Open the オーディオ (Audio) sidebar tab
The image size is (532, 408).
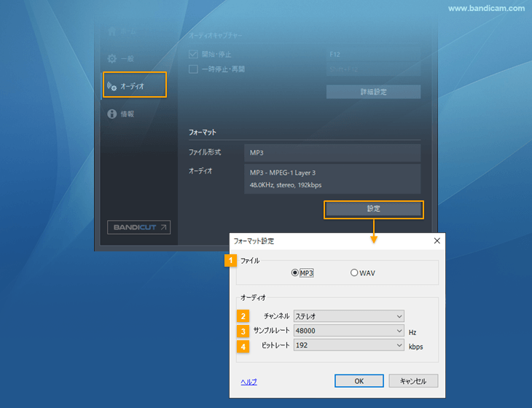pos(134,85)
